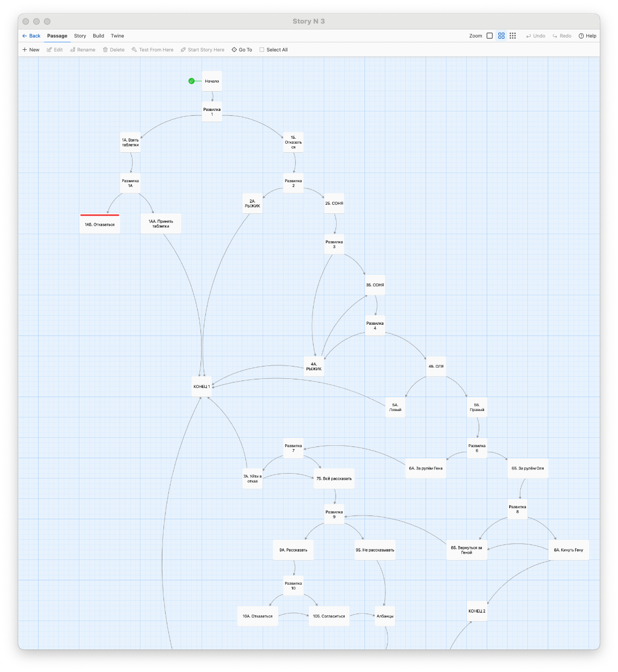Select the 'Албанцы' passage card
Screen dimensions: 618x672
coord(385,616)
